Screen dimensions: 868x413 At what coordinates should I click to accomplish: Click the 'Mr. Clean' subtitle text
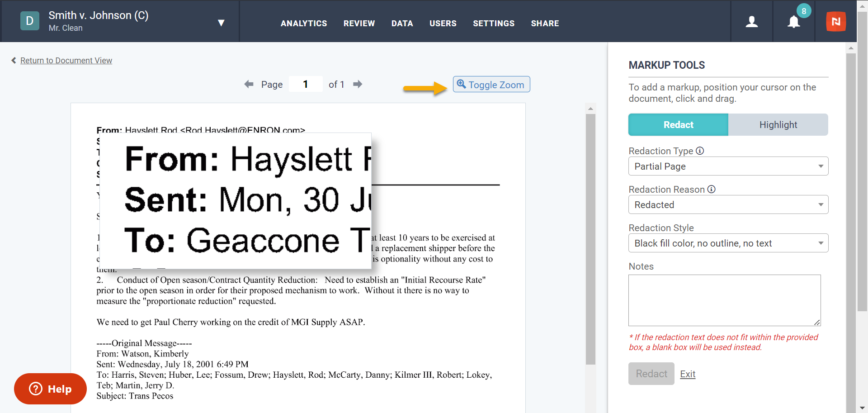tap(66, 28)
